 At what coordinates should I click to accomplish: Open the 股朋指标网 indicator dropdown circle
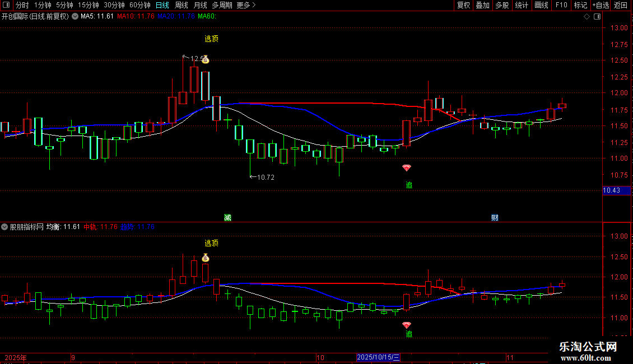tap(4, 227)
